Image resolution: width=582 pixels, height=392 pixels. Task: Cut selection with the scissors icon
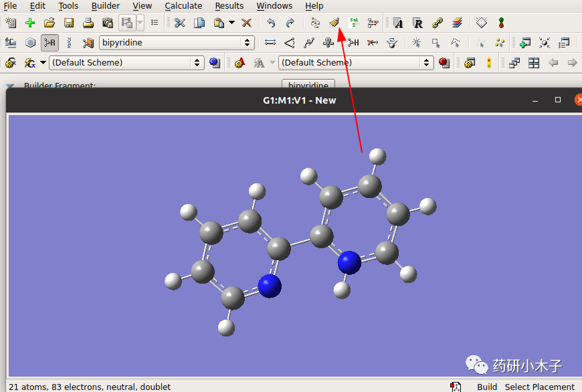tap(180, 23)
